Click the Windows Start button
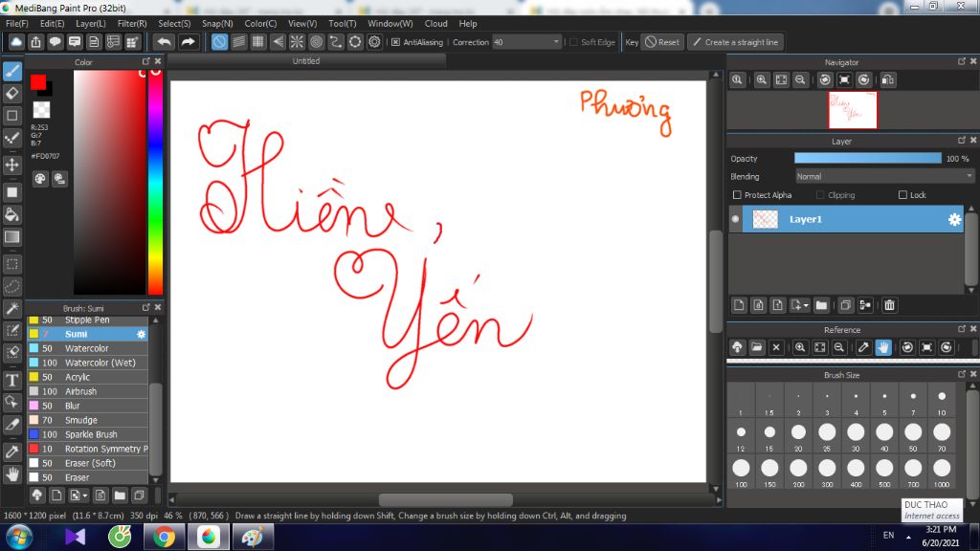This screenshot has width=980, height=551. [19, 538]
